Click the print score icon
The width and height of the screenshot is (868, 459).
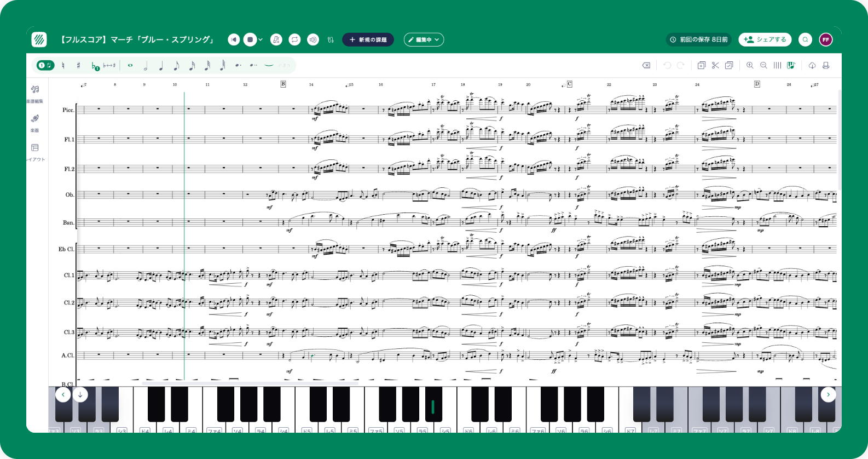coord(826,65)
